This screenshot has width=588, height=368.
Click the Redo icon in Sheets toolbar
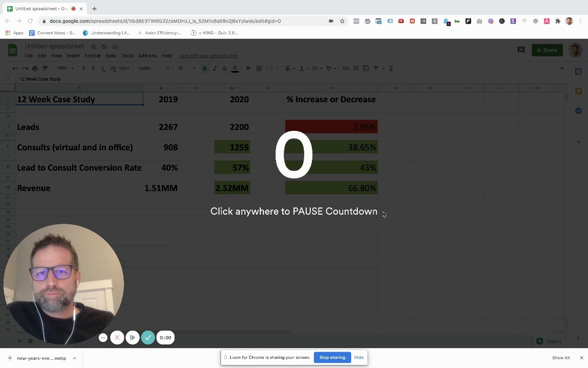point(25,68)
